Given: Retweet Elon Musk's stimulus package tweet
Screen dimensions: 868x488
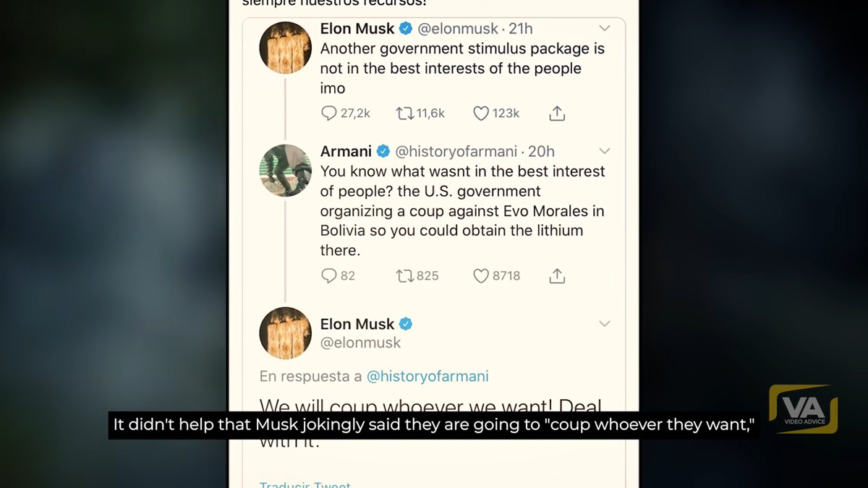Looking at the screenshot, I should click(404, 114).
